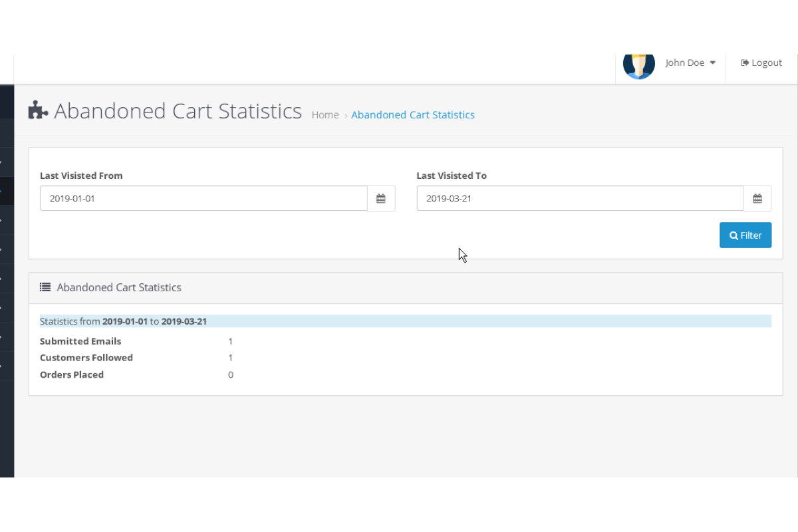798x532 pixels.
Task: Open the Last Visited To calendar picker
Action: (x=757, y=199)
